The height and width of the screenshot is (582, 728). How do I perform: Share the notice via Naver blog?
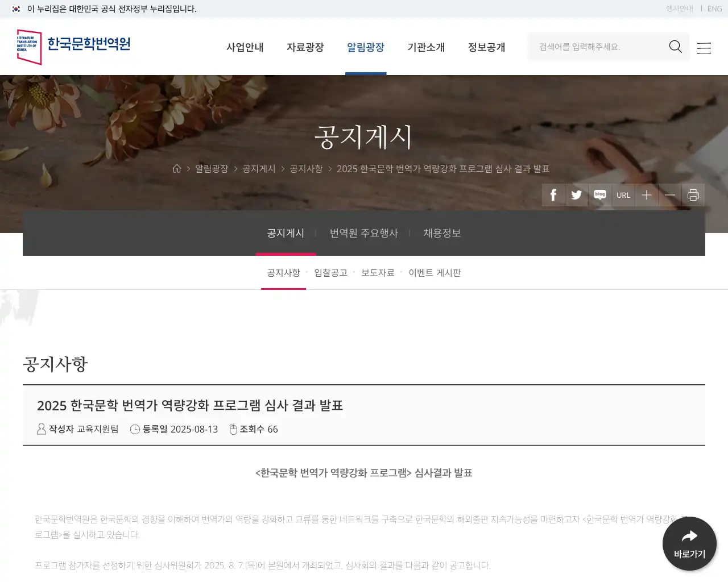click(x=599, y=195)
